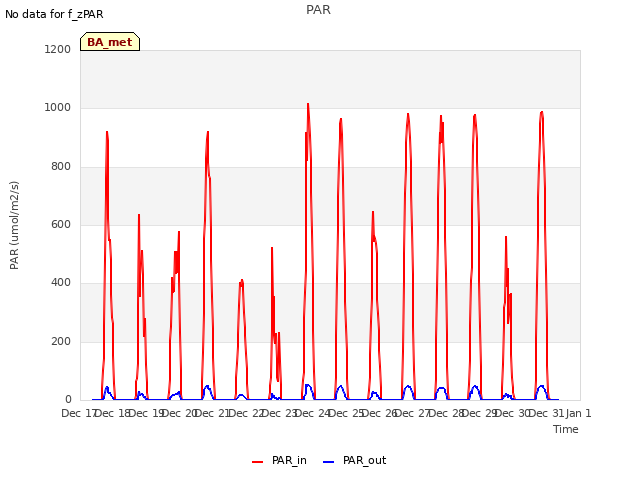
Task: Click the 'No data for f_zPAR' message
Action: (54, 14)
